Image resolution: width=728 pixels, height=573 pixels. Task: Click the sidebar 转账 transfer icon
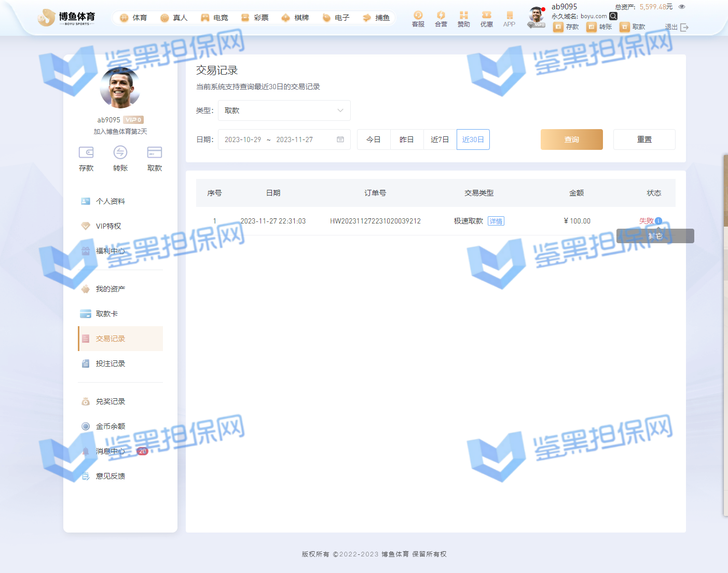tap(120, 152)
